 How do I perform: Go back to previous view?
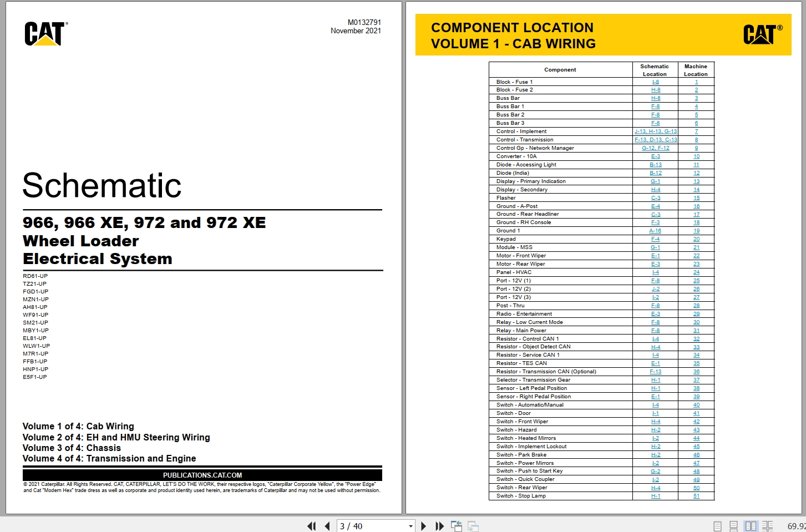[x=457, y=526]
